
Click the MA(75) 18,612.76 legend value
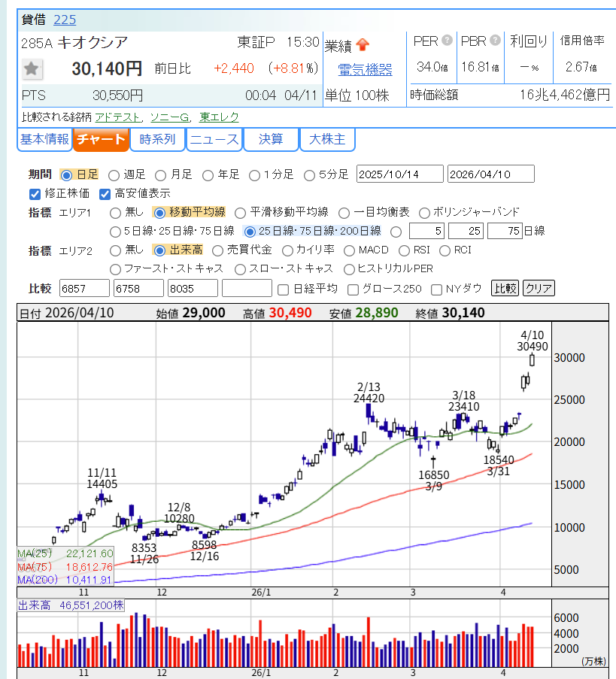[x=90, y=567]
